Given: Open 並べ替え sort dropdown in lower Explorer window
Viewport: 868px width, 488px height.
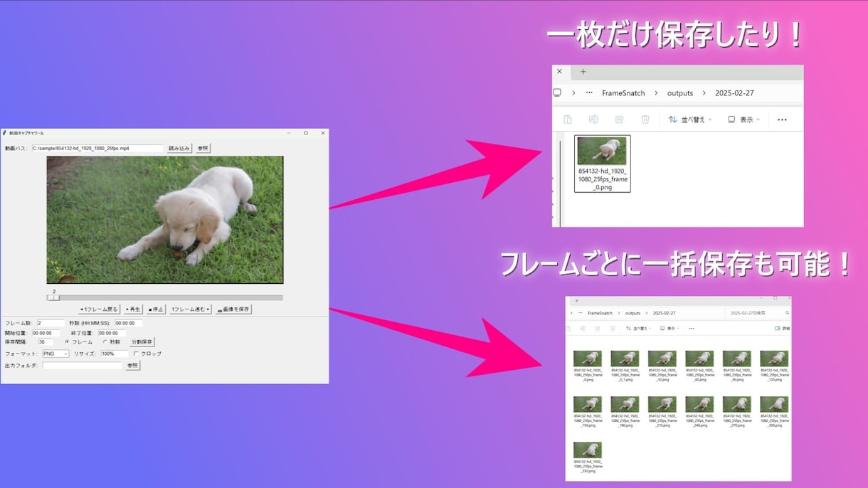Looking at the screenshot, I should click(638, 329).
